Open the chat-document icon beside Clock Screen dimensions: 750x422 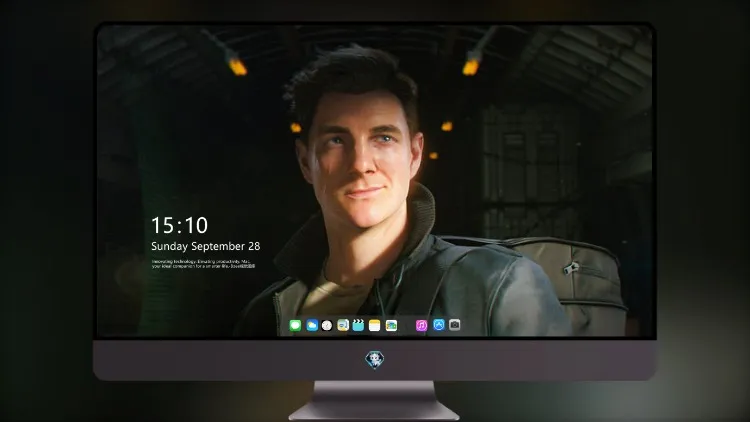(x=342, y=325)
